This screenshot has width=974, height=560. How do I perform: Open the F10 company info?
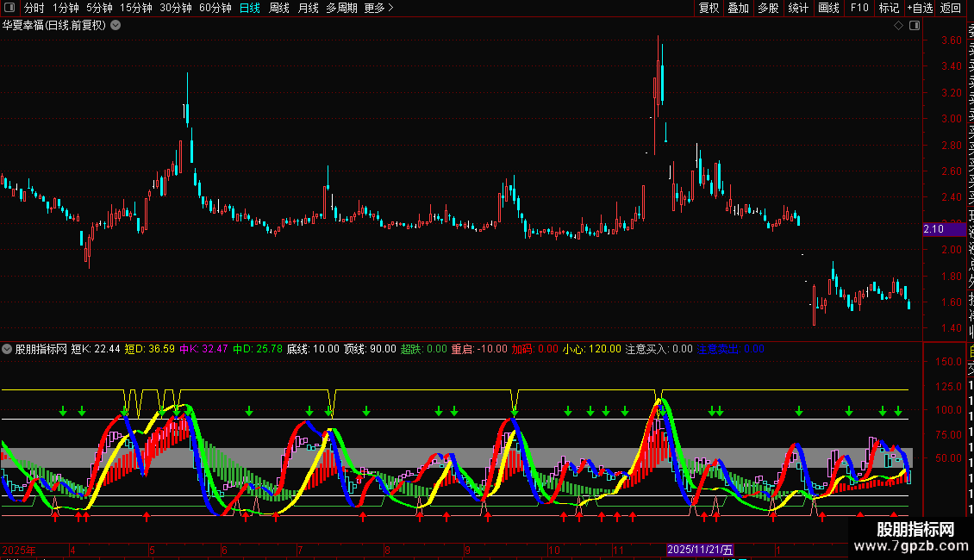[x=859, y=8]
